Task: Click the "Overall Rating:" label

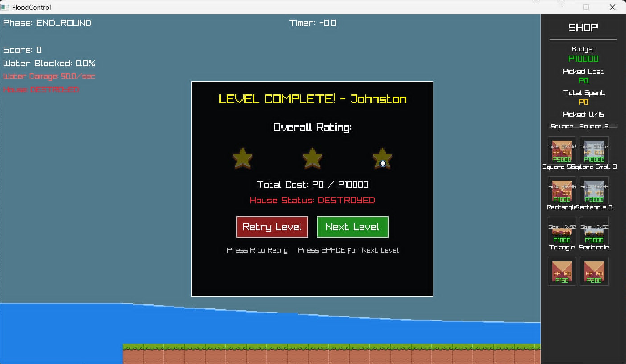Action: coord(313,128)
